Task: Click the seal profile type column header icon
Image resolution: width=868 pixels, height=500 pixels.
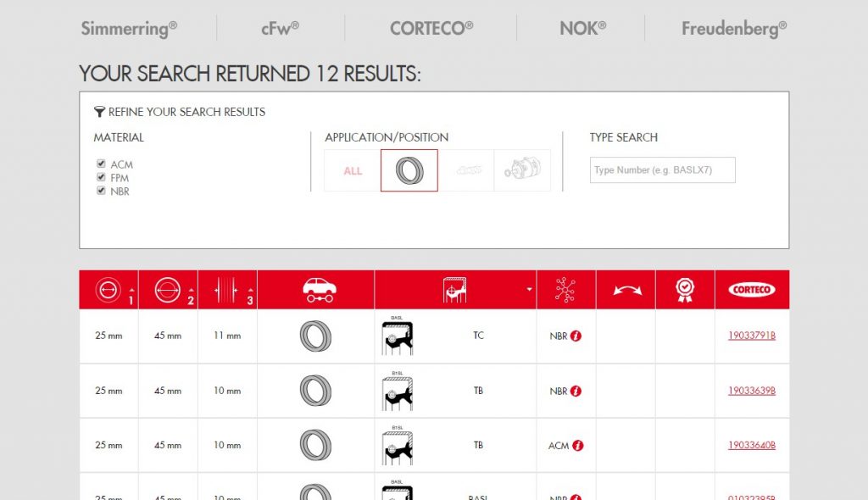Action: pos(454,290)
